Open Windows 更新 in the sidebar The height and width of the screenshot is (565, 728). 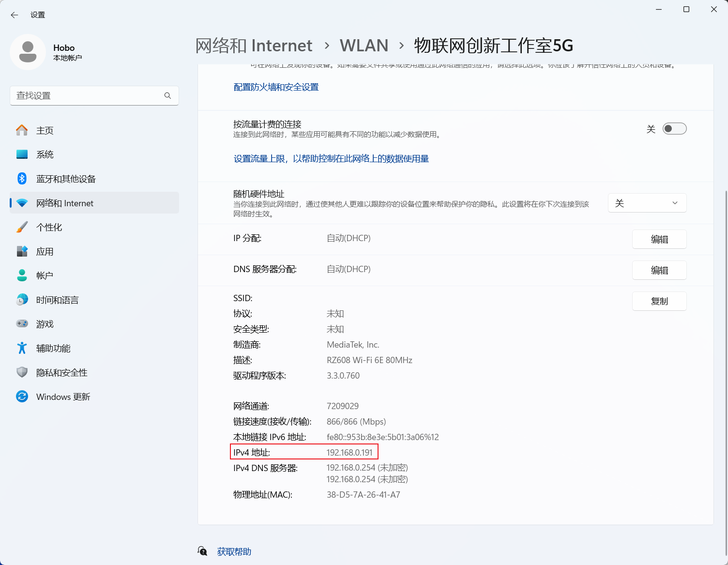tap(63, 397)
